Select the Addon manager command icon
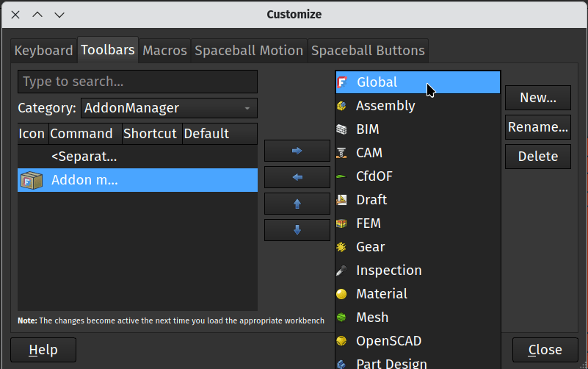The width and height of the screenshot is (588, 369). (32, 180)
